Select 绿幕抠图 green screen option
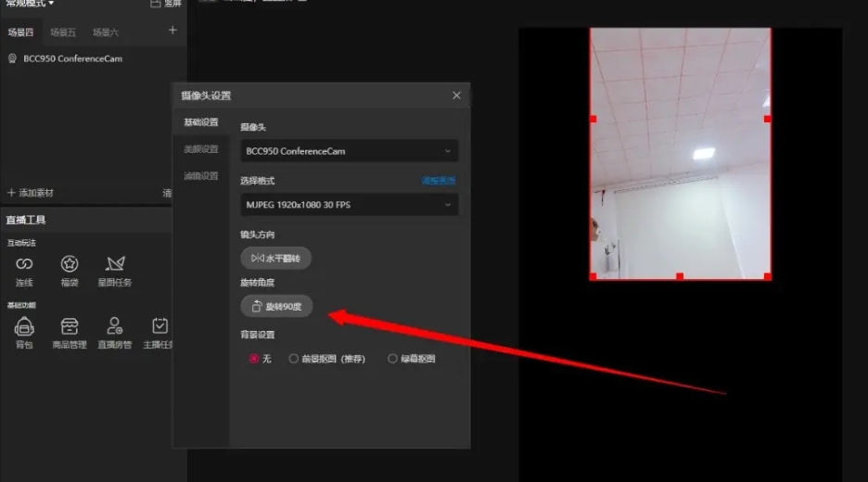Screen dimensions: 868x482 pyautogui.click(x=393, y=359)
